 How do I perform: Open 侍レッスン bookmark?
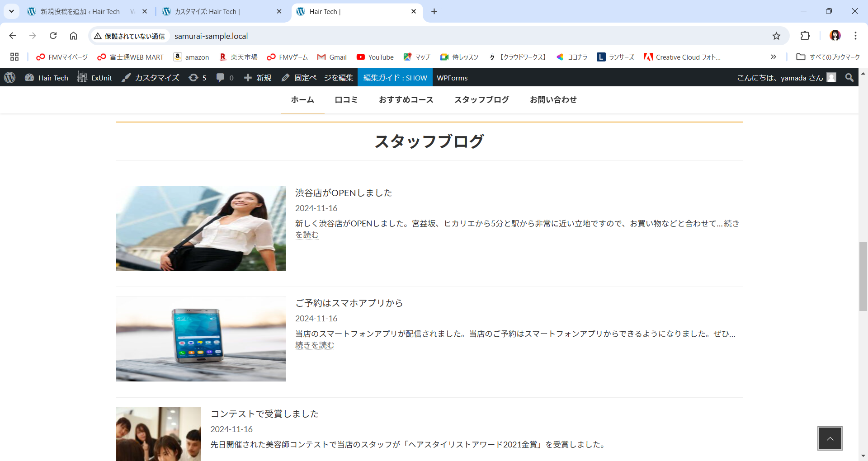tap(459, 57)
